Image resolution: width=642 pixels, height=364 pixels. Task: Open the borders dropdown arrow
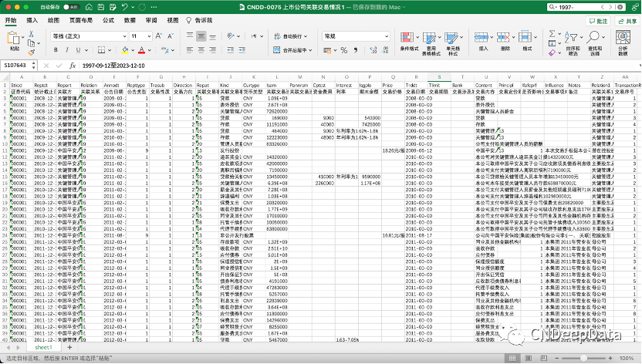point(110,50)
